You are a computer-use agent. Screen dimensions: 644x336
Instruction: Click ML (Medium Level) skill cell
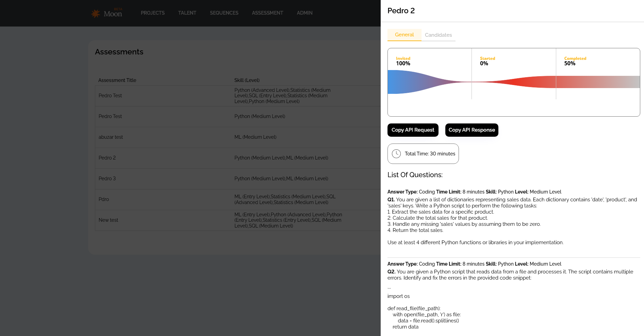pos(255,137)
